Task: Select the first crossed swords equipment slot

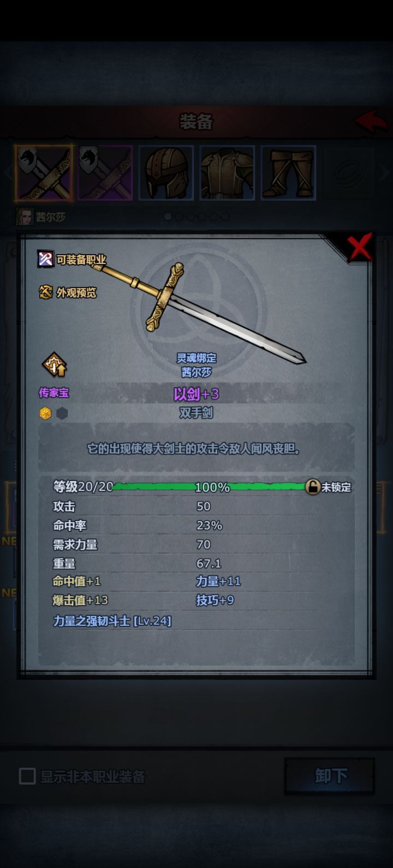Action: coord(44,173)
